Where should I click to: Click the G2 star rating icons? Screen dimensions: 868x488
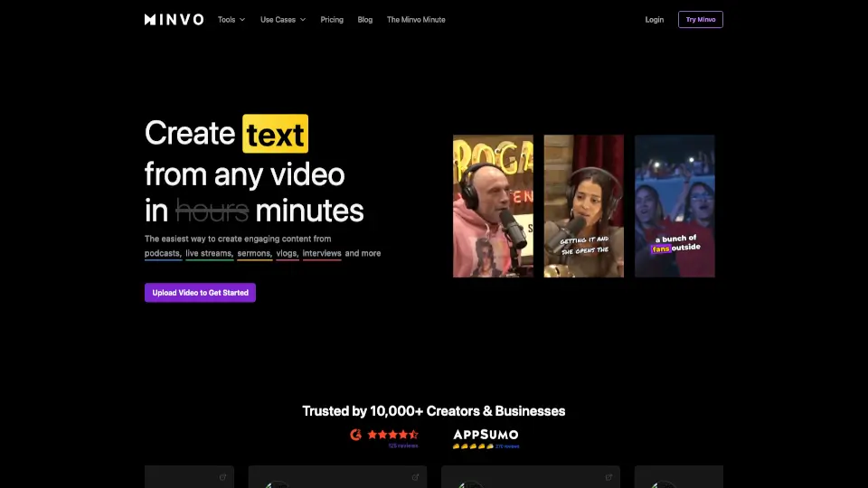tap(392, 435)
